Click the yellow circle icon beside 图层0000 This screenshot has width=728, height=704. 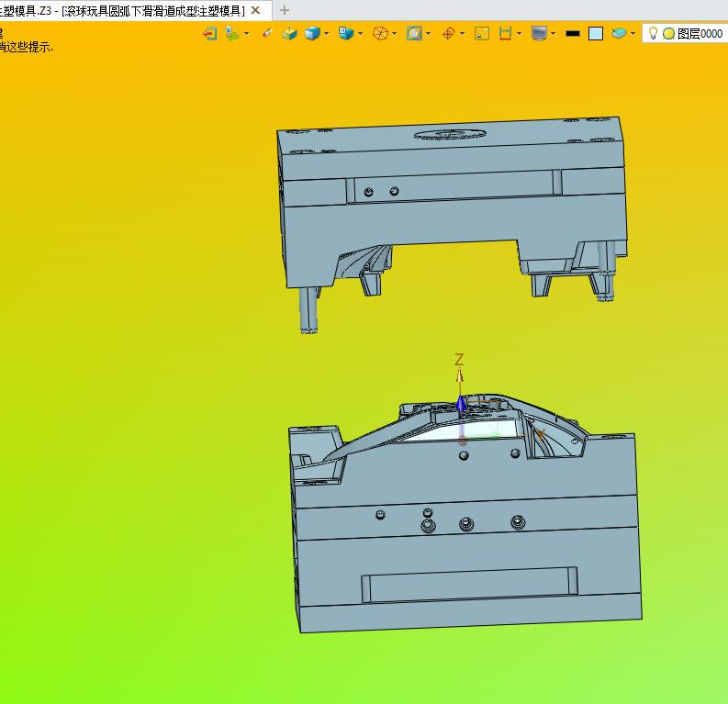point(668,34)
